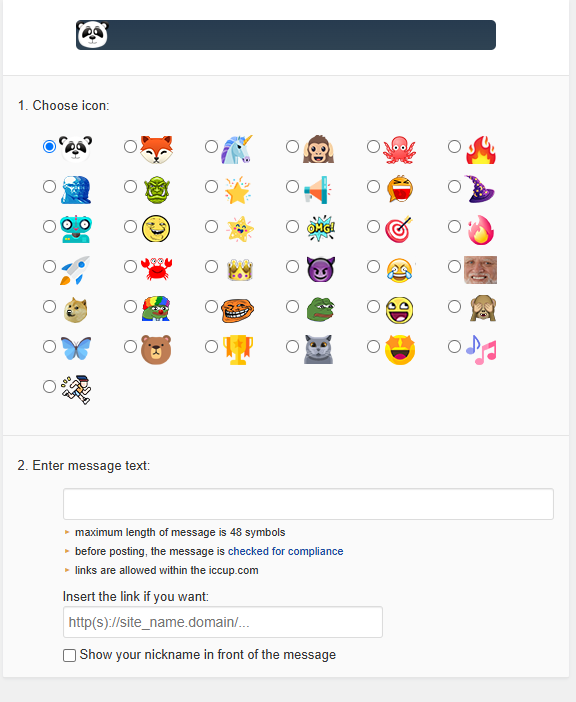The height and width of the screenshot is (702, 576).
Task: Pick the OMG comic burst icon
Action: (x=321, y=228)
